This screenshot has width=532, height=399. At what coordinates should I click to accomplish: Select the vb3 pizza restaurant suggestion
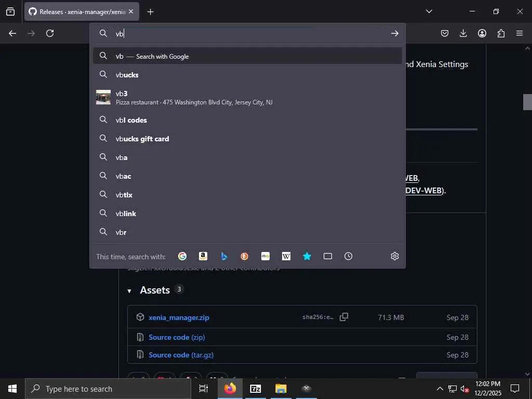point(248,97)
